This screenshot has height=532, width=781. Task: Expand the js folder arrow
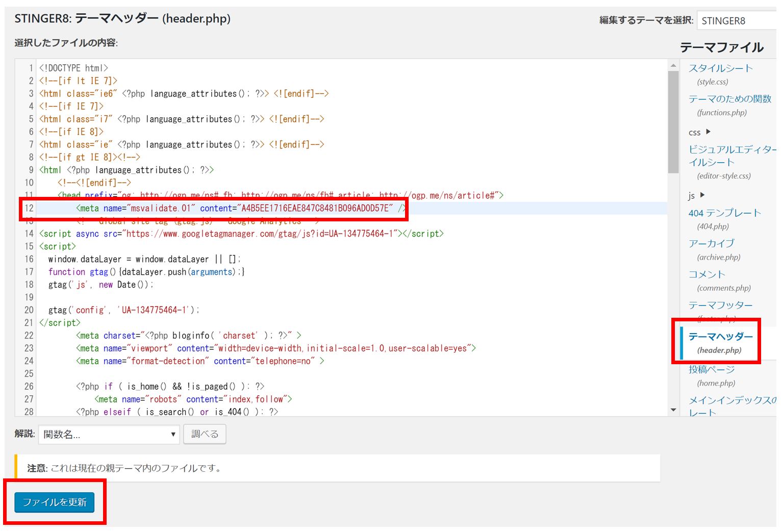(x=702, y=195)
